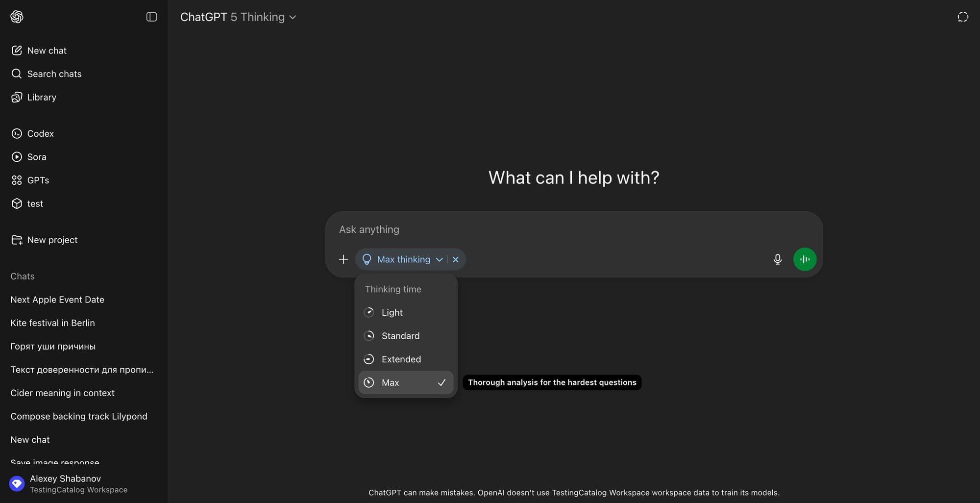Open the ChatGPT 5 Thinking model dropdown
Screen dimensions: 980x503
238,17
